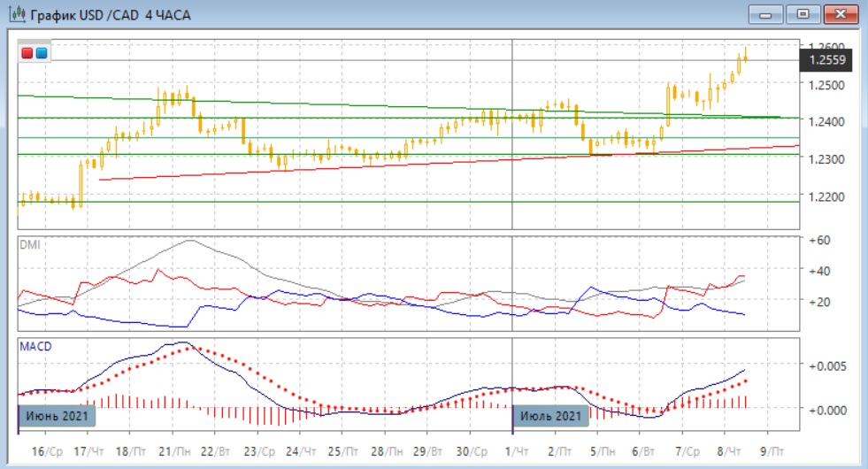Select the Июль 2021 month marker
The height and width of the screenshot is (469, 868).
pos(550,416)
